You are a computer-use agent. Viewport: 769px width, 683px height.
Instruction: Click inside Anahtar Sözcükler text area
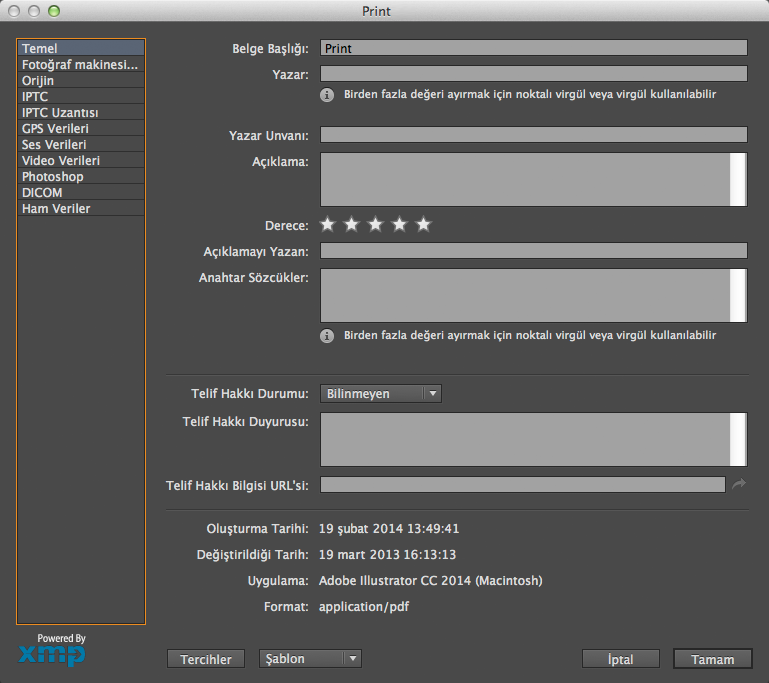(525, 295)
